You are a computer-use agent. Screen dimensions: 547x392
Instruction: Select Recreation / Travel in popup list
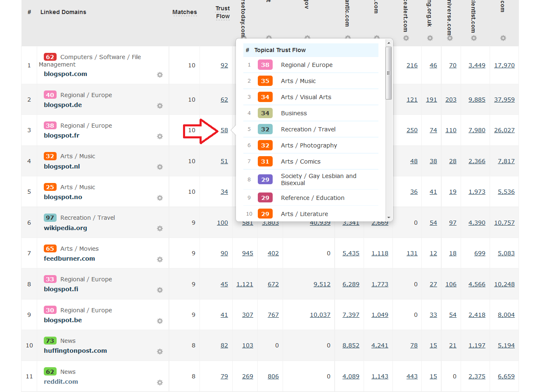click(308, 129)
